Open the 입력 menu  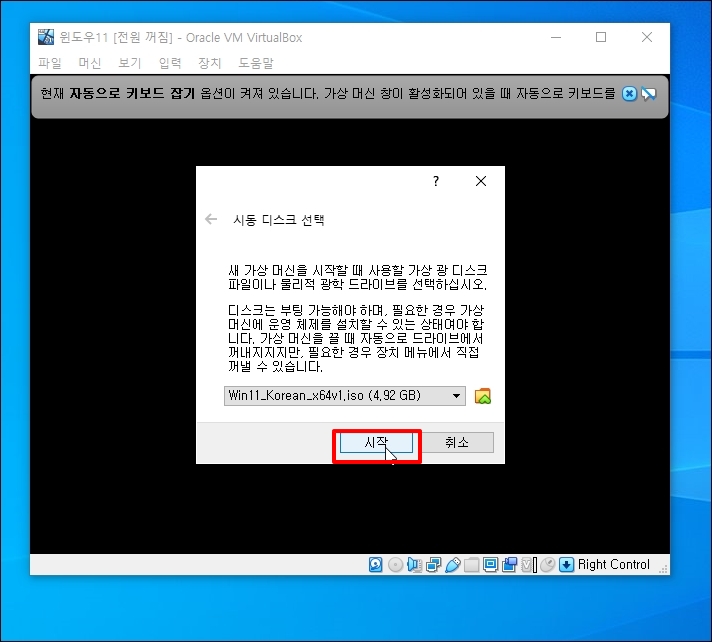(170, 63)
